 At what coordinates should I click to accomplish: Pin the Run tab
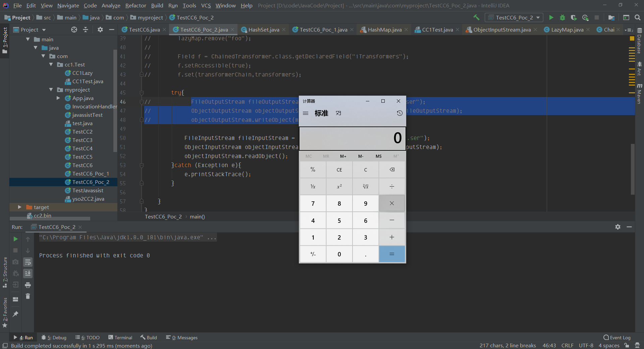(15, 314)
